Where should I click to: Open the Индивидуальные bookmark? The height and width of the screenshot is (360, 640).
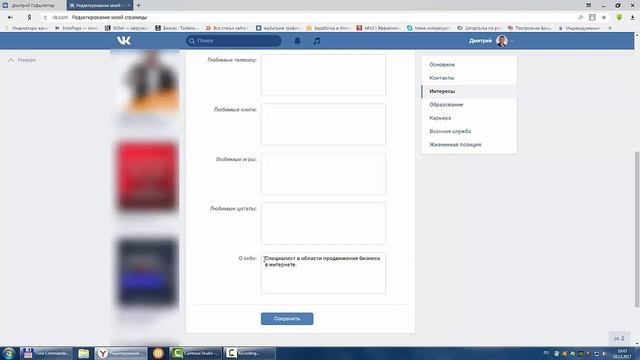(x=579, y=28)
